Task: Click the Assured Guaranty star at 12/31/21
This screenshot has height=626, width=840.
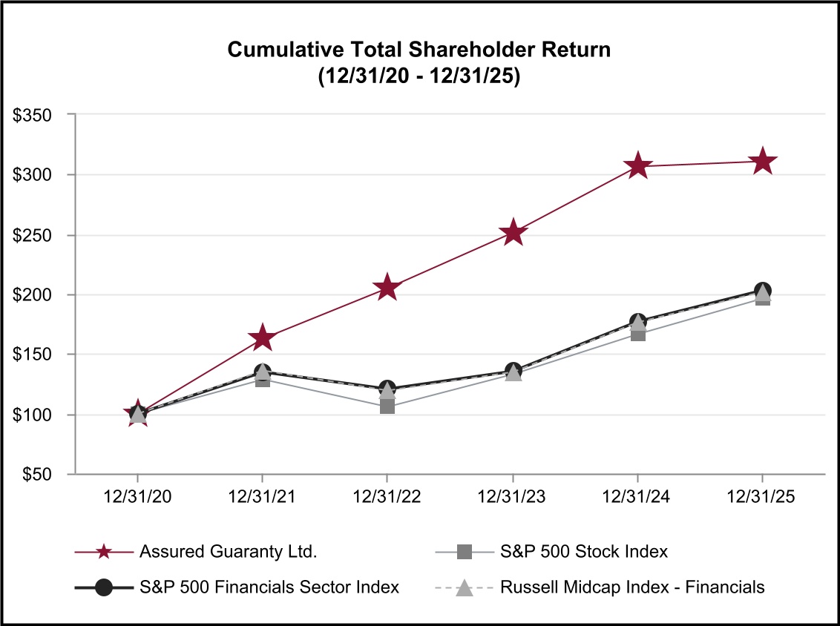Action: (262, 339)
